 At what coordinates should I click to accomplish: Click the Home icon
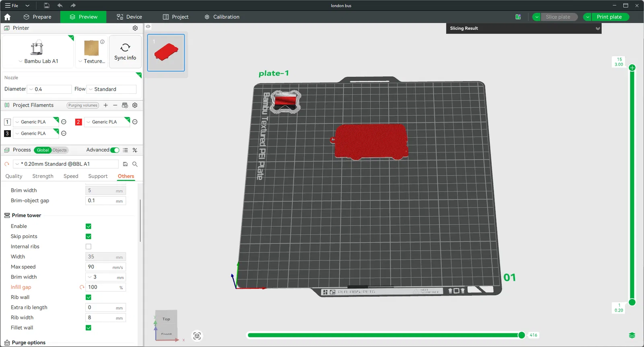tap(7, 17)
